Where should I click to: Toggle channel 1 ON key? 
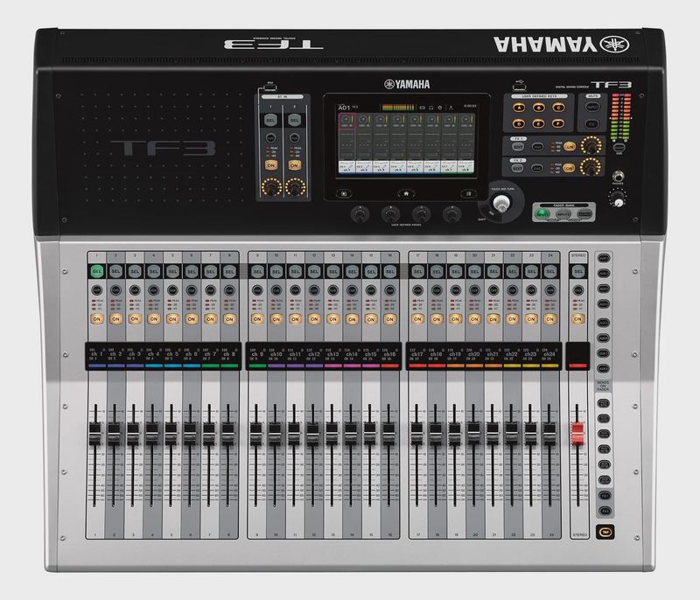click(96, 319)
